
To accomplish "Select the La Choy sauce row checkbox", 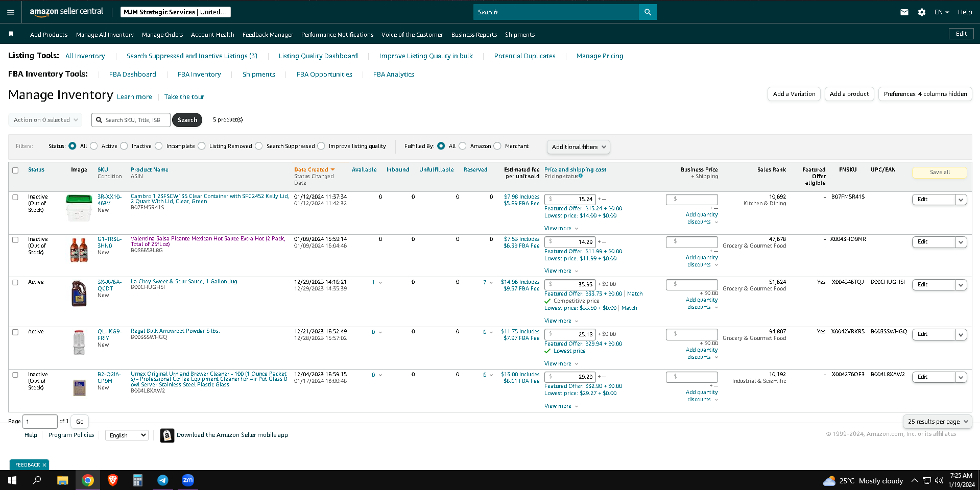I will pyautogui.click(x=15, y=283).
